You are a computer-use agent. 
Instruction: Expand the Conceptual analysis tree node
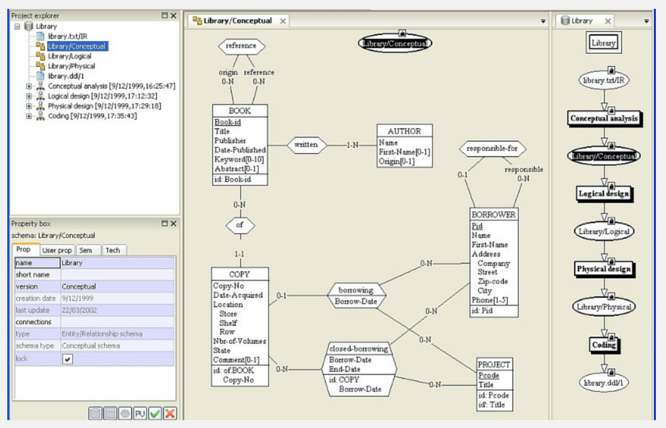[x=29, y=86]
